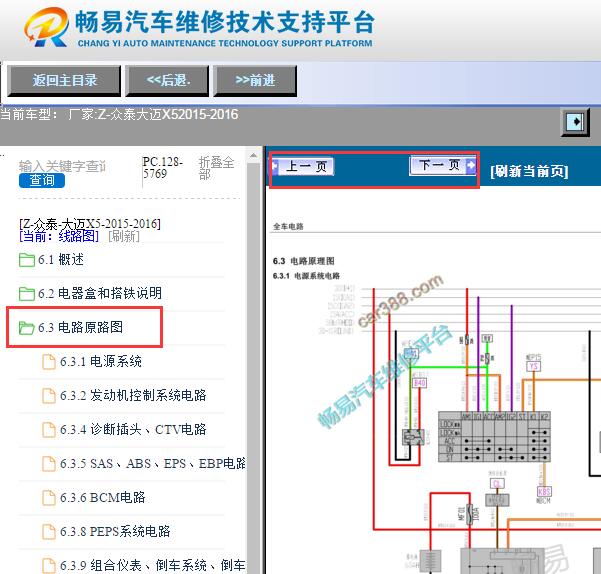The image size is (601, 574).
Task: Open 6.3.4 诊断插头、CTV电路 document
Action: (133, 430)
